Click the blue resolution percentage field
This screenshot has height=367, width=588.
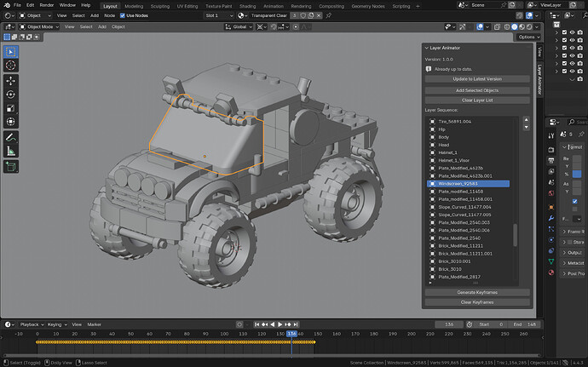point(577,174)
